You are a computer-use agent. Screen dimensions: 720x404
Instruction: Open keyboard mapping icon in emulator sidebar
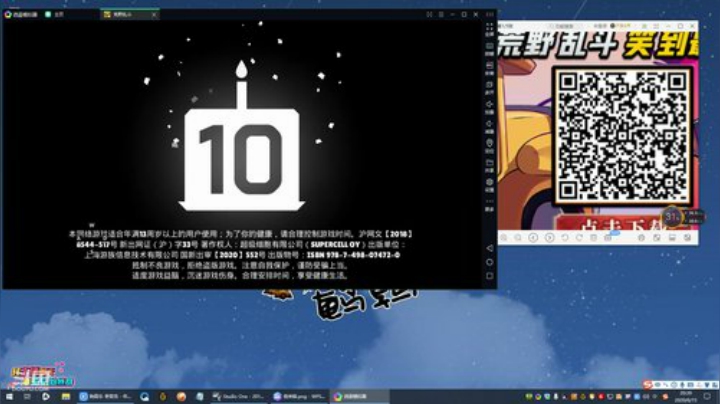pos(489,48)
